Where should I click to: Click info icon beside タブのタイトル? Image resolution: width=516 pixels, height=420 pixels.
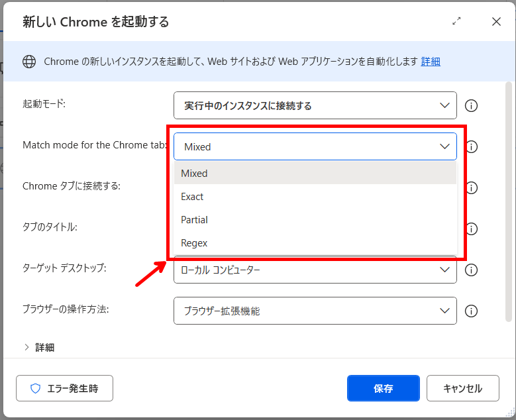pyautogui.click(x=472, y=229)
